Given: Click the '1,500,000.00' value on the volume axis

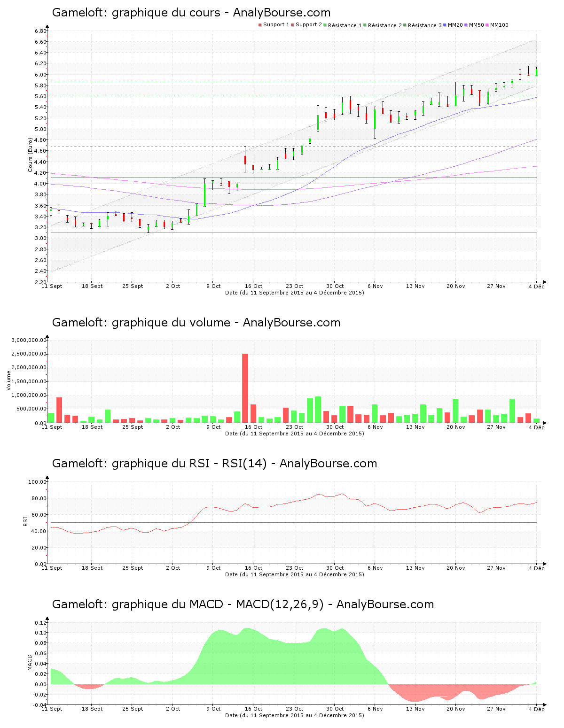Looking at the screenshot, I should [29, 381].
